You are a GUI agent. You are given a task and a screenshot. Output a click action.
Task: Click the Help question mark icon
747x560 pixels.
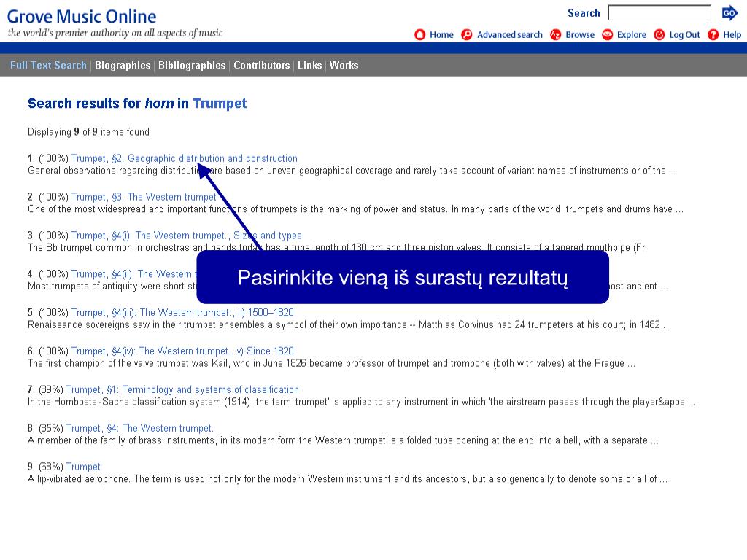(713, 35)
